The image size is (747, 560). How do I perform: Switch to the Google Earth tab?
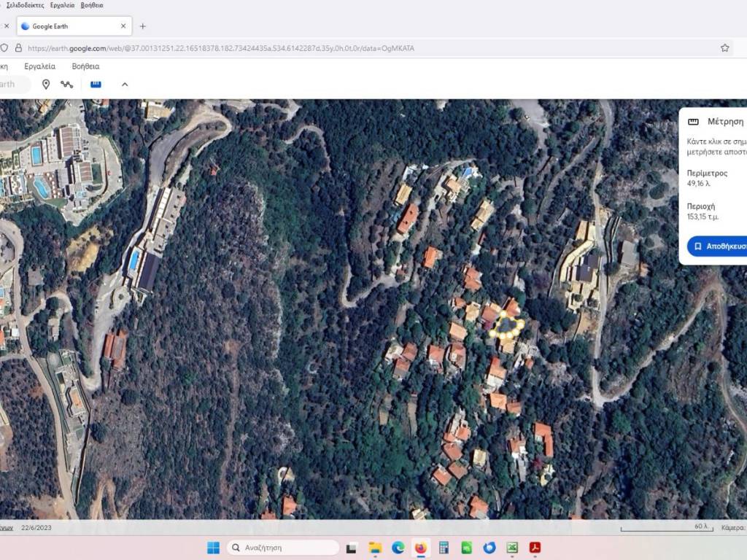click(x=69, y=26)
